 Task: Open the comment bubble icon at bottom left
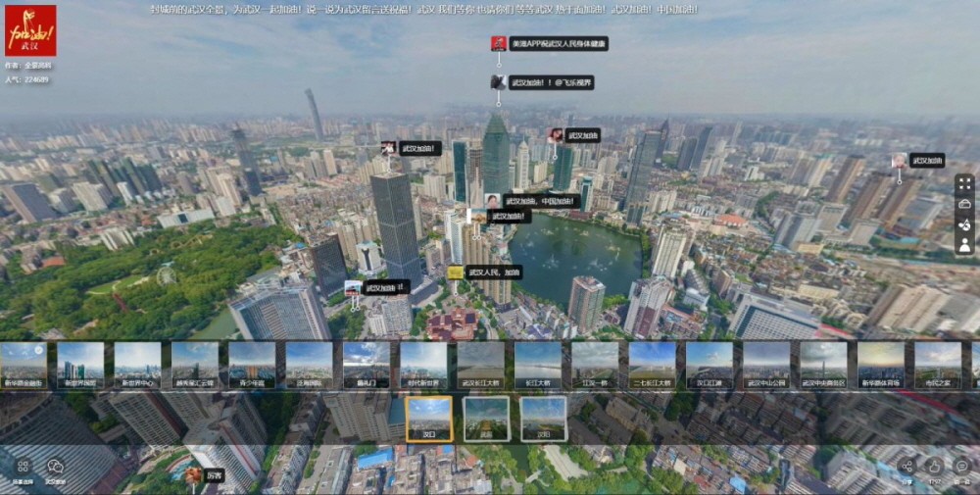click(56, 468)
